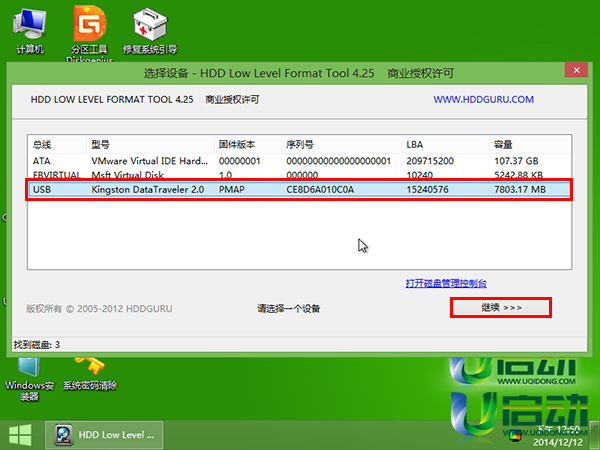Click the 版权所有 2005-2012 HDDGURU text
Image resolution: width=600 pixels, height=450 pixels.
coord(99,309)
